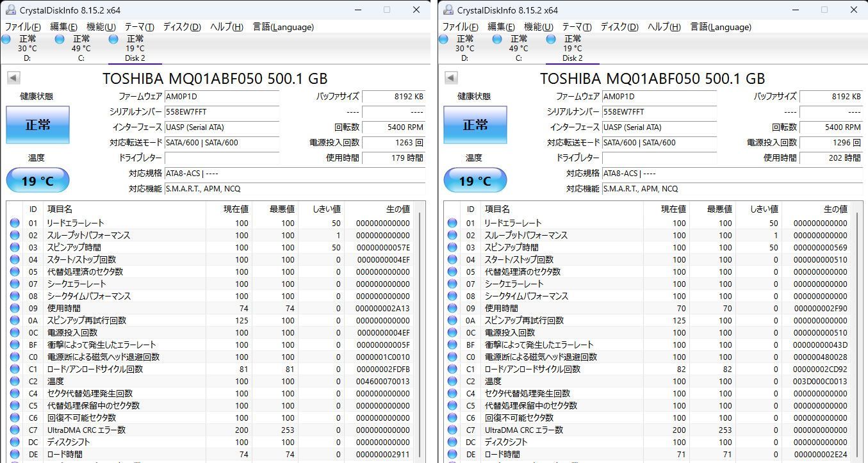Select the Disk 2 tab at 19 °C
This screenshot has height=463, width=868.
click(x=135, y=47)
